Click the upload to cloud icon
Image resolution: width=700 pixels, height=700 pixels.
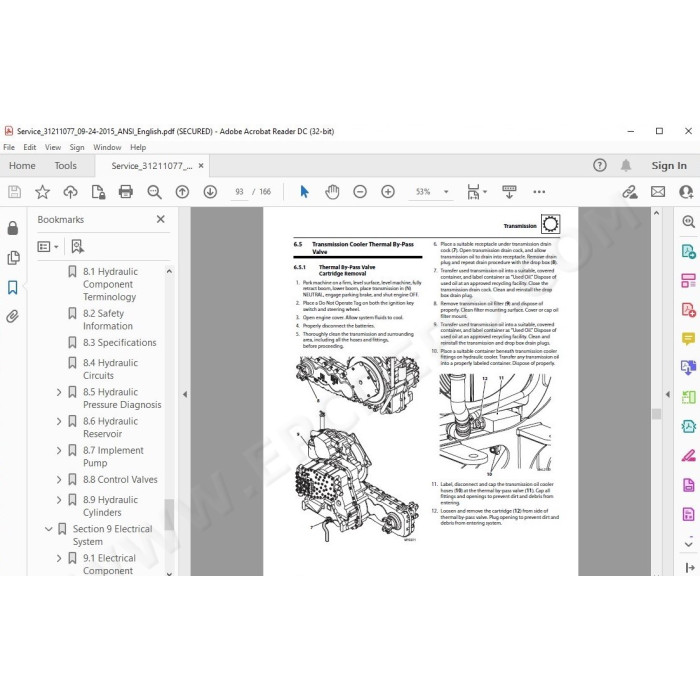(x=70, y=192)
